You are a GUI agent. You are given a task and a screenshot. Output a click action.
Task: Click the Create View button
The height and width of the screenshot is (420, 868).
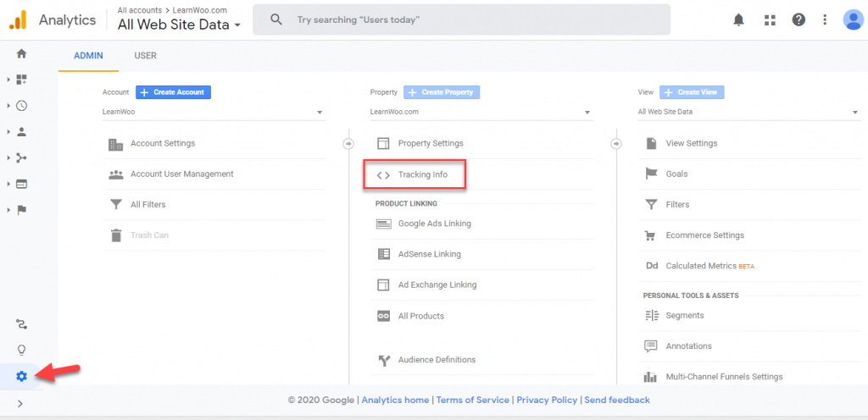point(692,92)
